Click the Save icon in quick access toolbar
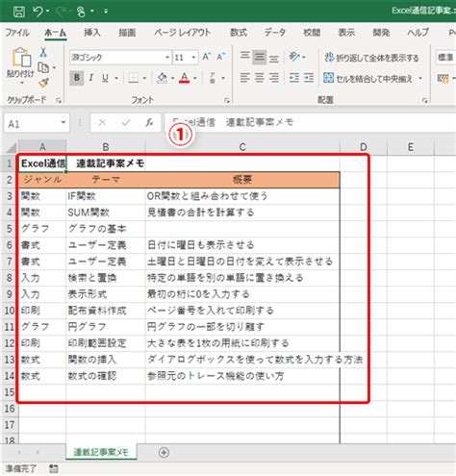 tap(19, 12)
